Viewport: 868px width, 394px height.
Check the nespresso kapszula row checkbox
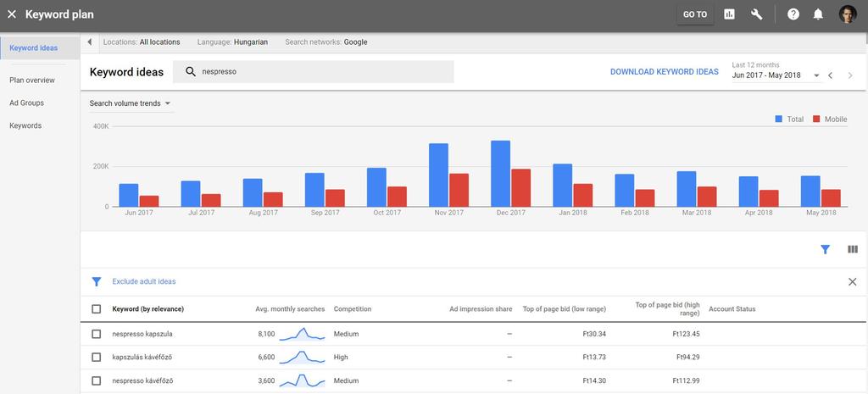pos(97,334)
